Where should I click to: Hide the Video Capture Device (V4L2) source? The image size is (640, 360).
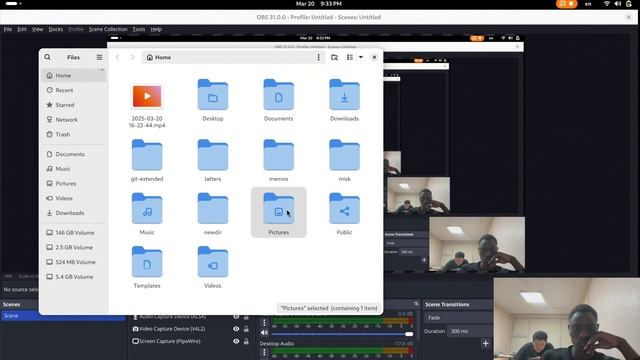click(x=236, y=329)
